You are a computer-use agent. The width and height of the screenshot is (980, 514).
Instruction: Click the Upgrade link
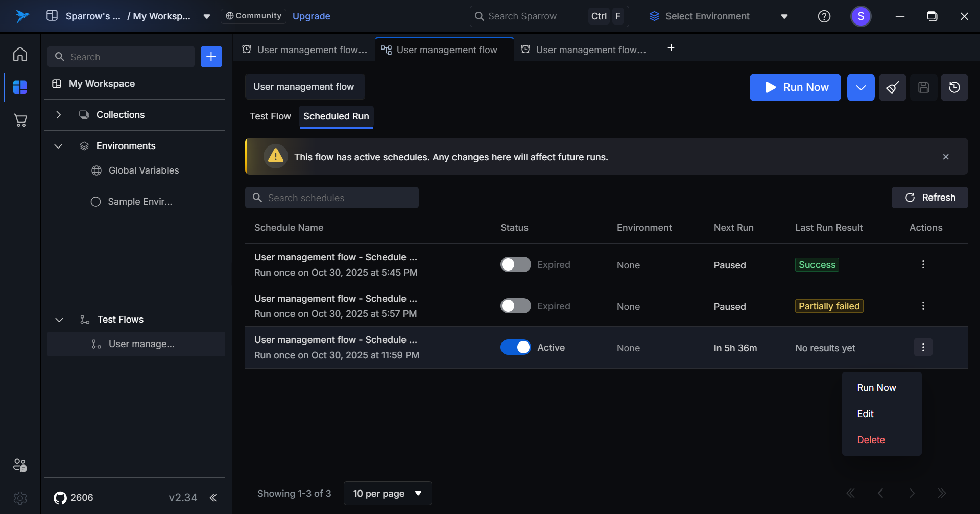[311, 16]
